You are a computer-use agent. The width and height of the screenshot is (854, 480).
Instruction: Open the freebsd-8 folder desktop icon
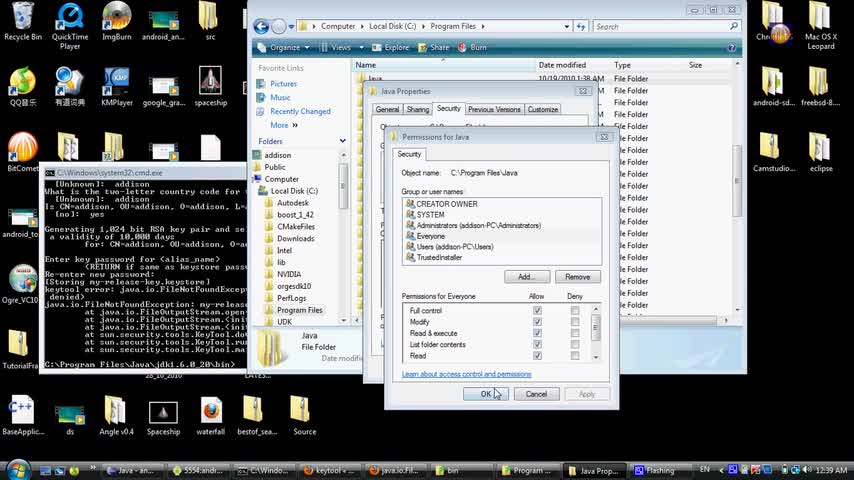click(x=821, y=86)
